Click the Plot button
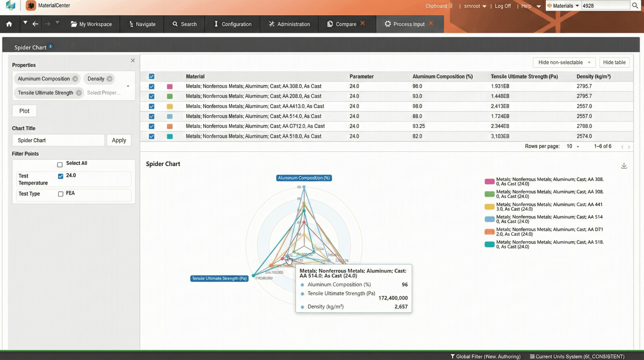This screenshot has height=360, width=644. point(24,111)
